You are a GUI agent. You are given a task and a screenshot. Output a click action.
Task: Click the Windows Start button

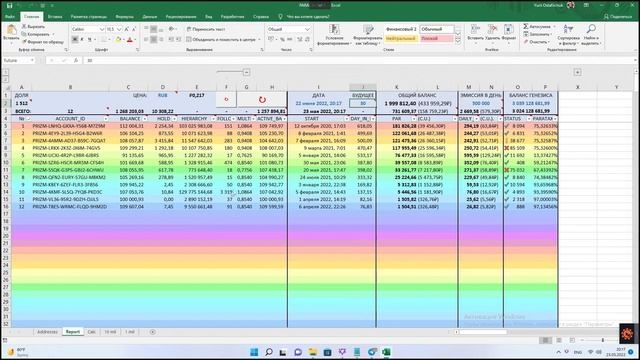pyautogui.click(x=254, y=352)
